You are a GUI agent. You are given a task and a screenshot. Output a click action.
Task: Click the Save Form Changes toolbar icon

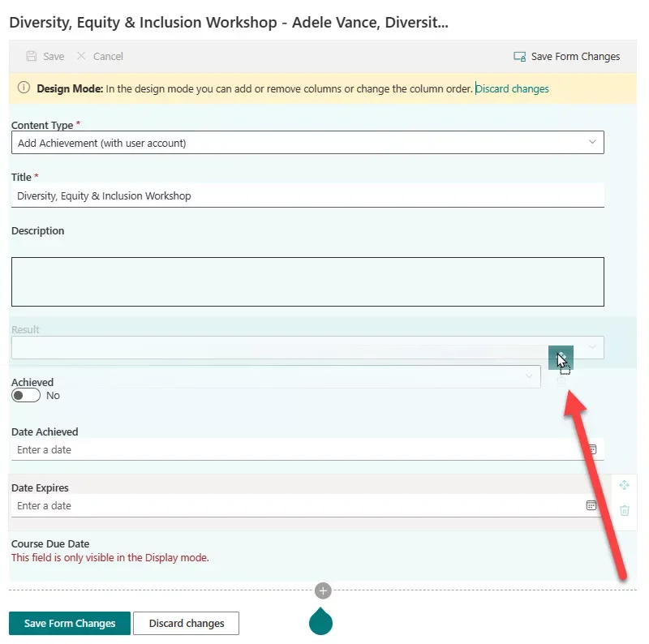(520, 57)
